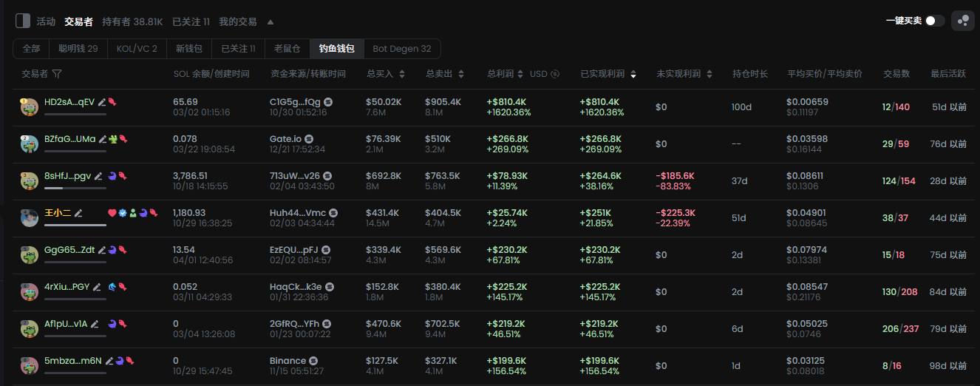The height and width of the screenshot is (386, 980).
Task: Open funding source address EzEQU...pFJ
Action: click(x=294, y=250)
